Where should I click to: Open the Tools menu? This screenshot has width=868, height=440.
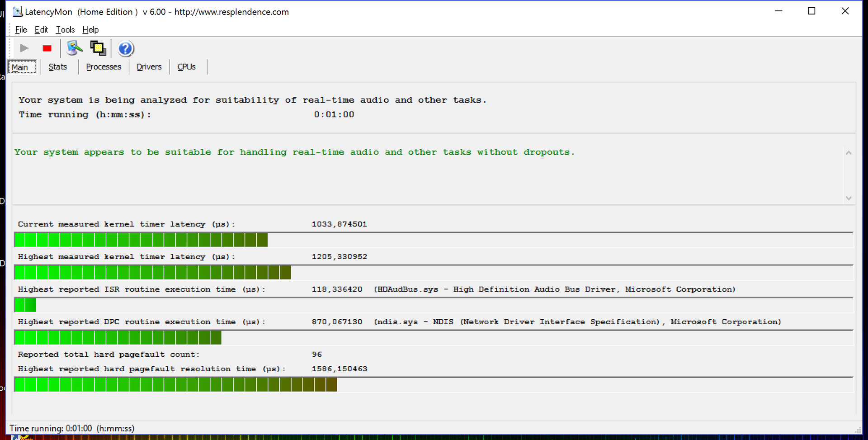(65, 29)
